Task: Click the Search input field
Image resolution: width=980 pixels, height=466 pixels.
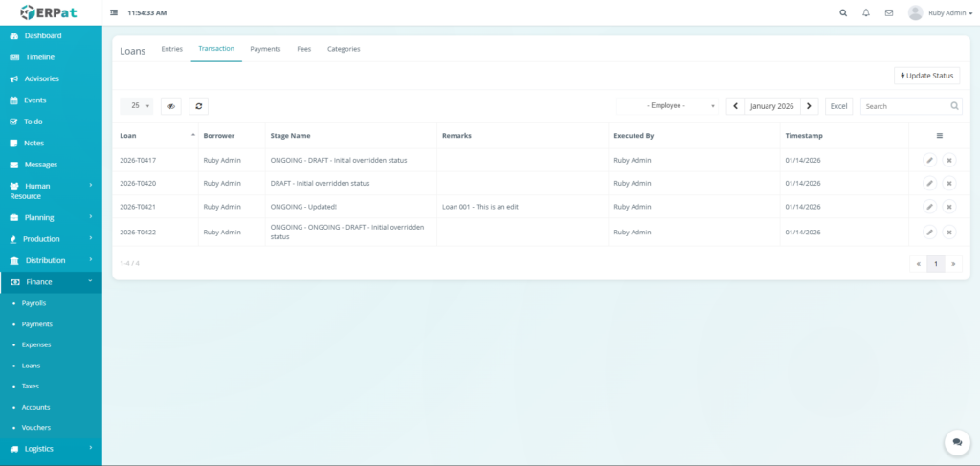Action: [x=904, y=106]
